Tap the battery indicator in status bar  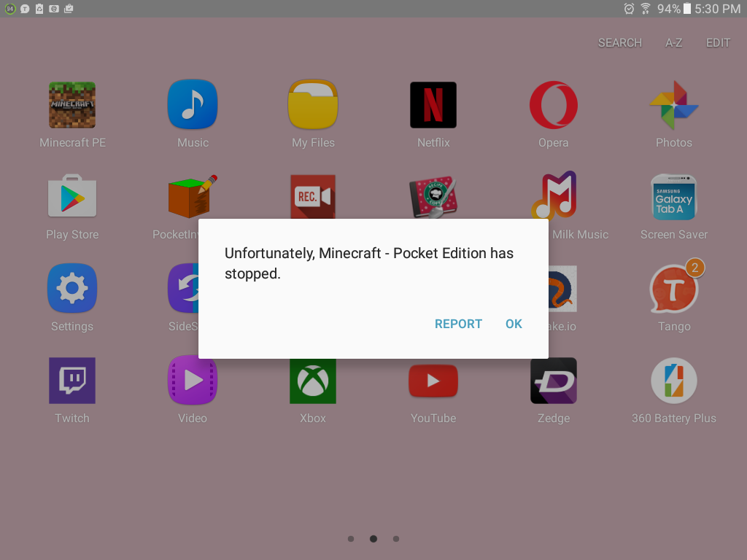(687, 9)
